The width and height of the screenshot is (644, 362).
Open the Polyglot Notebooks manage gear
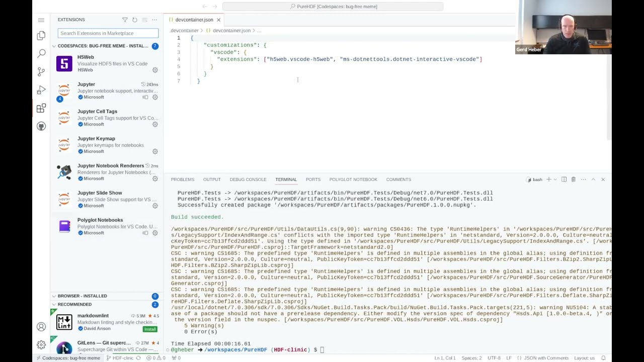(x=155, y=233)
